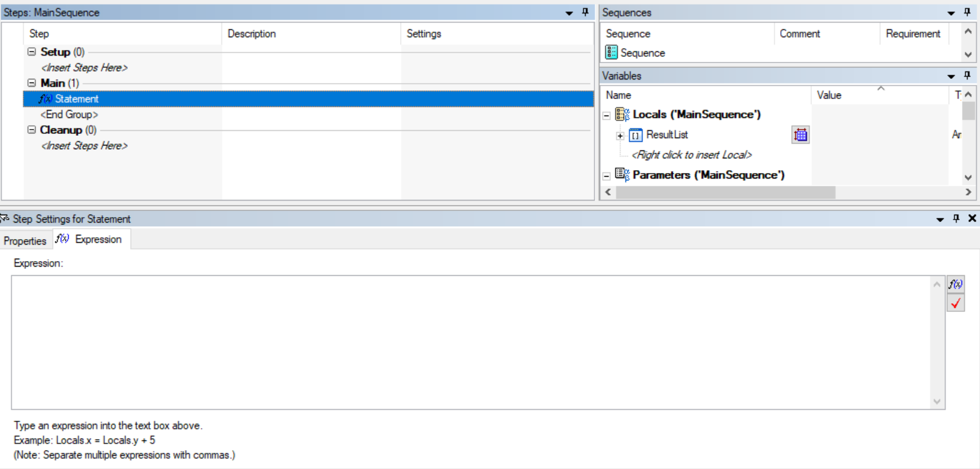The height and width of the screenshot is (469, 980).
Task: Collapse the Main step group
Action: pyautogui.click(x=32, y=83)
